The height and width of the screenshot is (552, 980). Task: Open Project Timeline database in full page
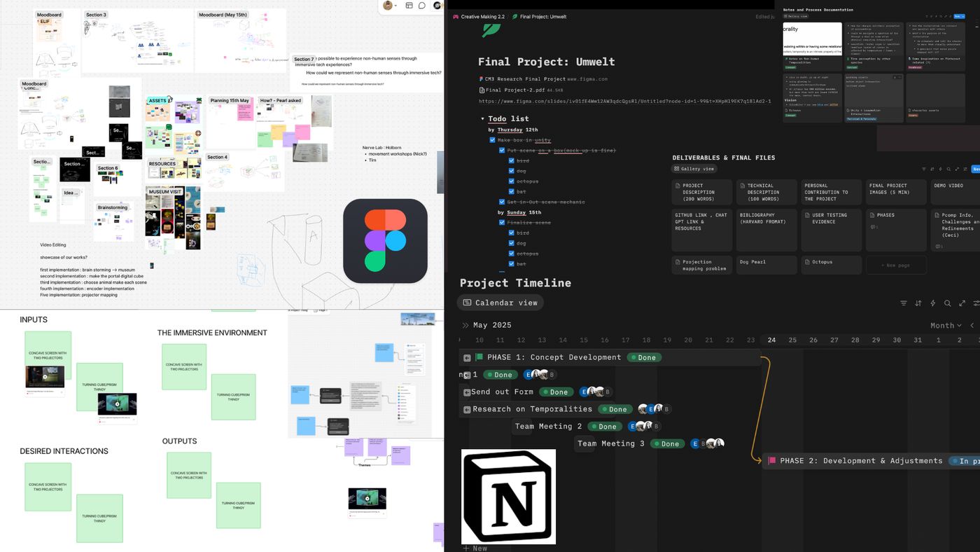click(x=962, y=303)
